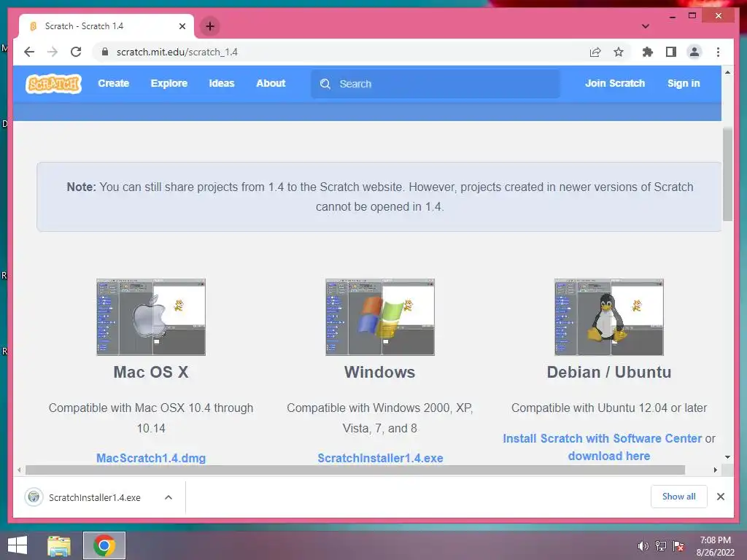Expand ScratchInstaller1.4.exe download options arrow
The height and width of the screenshot is (560, 747).
[169, 497]
